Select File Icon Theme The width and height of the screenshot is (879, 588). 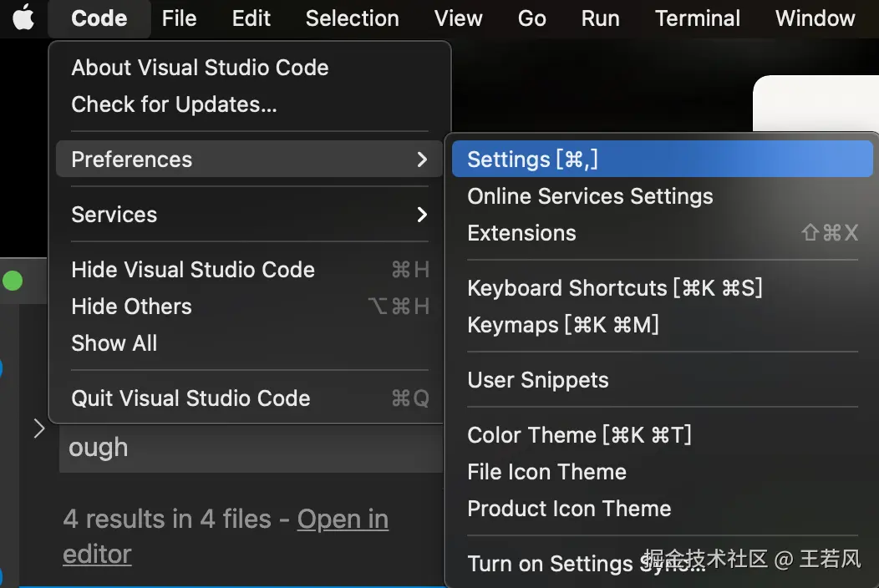coord(546,472)
